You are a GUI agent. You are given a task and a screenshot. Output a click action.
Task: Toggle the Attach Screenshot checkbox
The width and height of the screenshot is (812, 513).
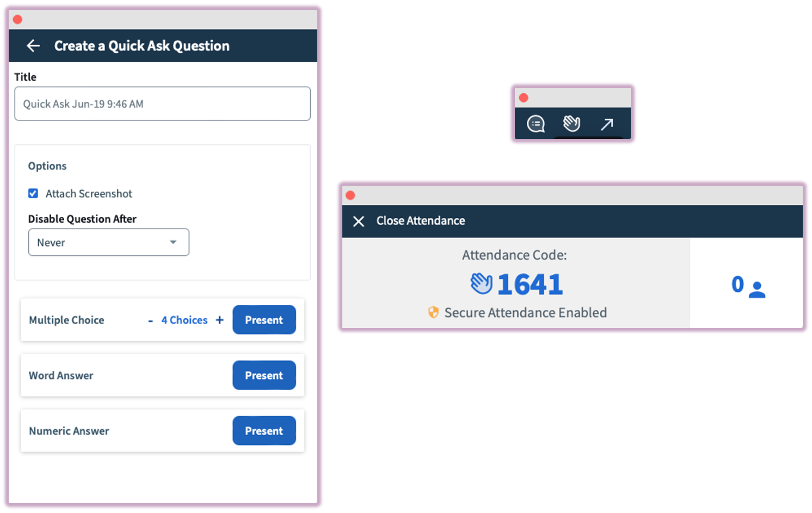pos(33,193)
